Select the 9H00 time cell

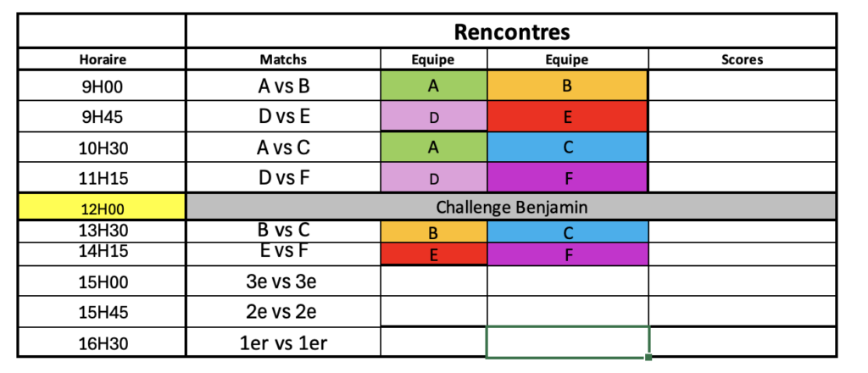(x=102, y=86)
